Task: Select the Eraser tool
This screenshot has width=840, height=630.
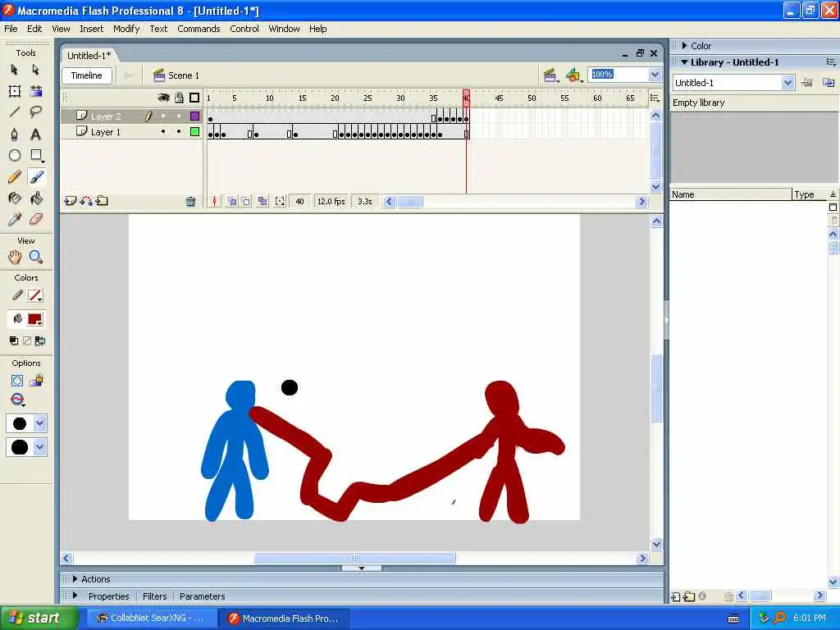Action: [36, 219]
